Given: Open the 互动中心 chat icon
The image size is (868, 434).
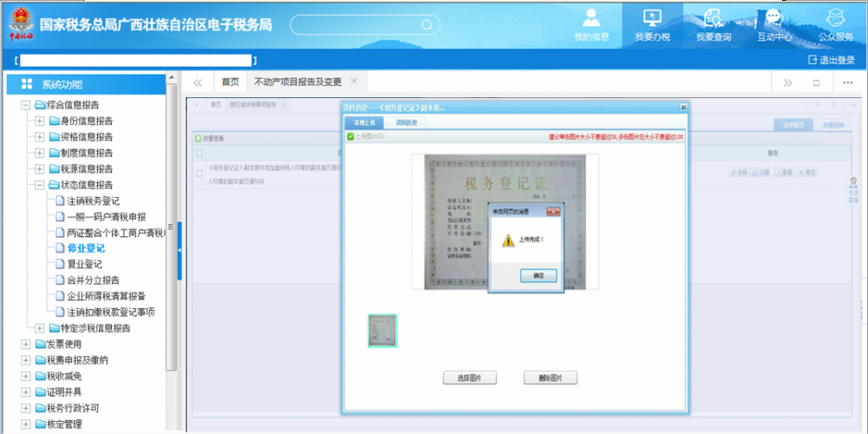Looking at the screenshot, I should (773, 17).
